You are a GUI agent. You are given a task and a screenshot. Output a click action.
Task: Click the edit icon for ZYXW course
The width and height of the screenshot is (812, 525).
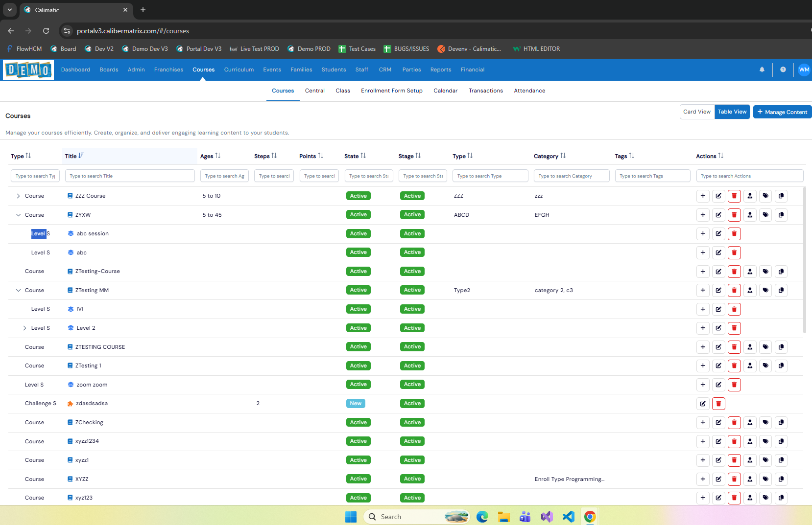(718, 215)
